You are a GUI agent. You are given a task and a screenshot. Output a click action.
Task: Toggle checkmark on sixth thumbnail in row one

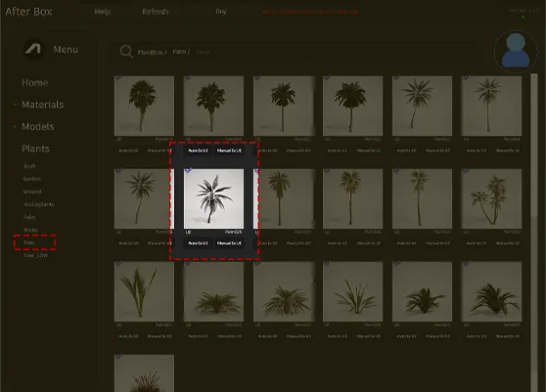pyautogui.click(x=466, y=77)
